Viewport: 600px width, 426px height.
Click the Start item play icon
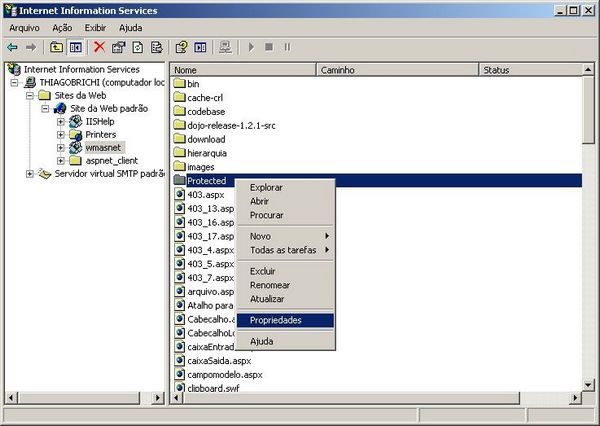pyautogui.click(x=251, y=47)
